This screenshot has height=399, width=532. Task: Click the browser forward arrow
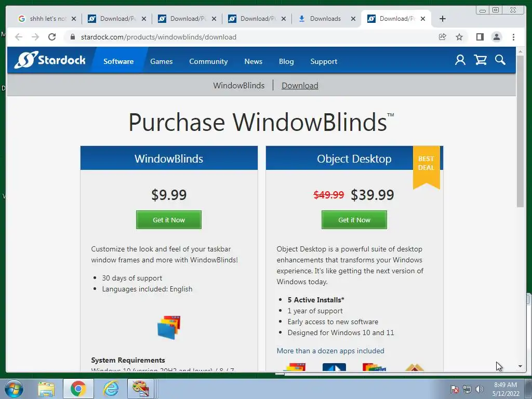35,37
